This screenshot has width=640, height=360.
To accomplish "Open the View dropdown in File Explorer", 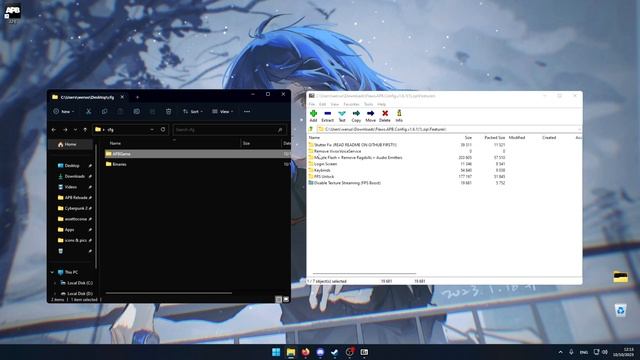I will pyautogui.click(x=222, y=111).
